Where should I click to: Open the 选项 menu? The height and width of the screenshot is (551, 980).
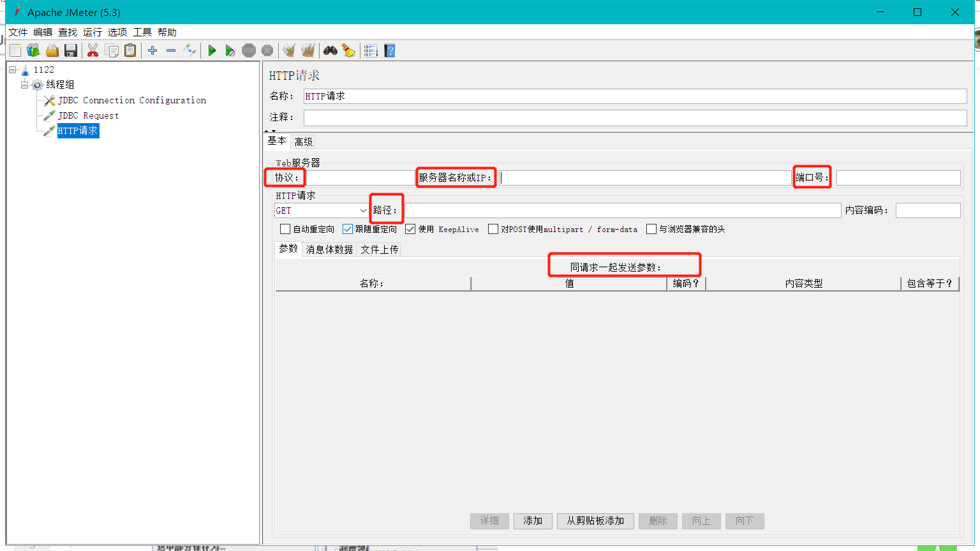(117, 32)
